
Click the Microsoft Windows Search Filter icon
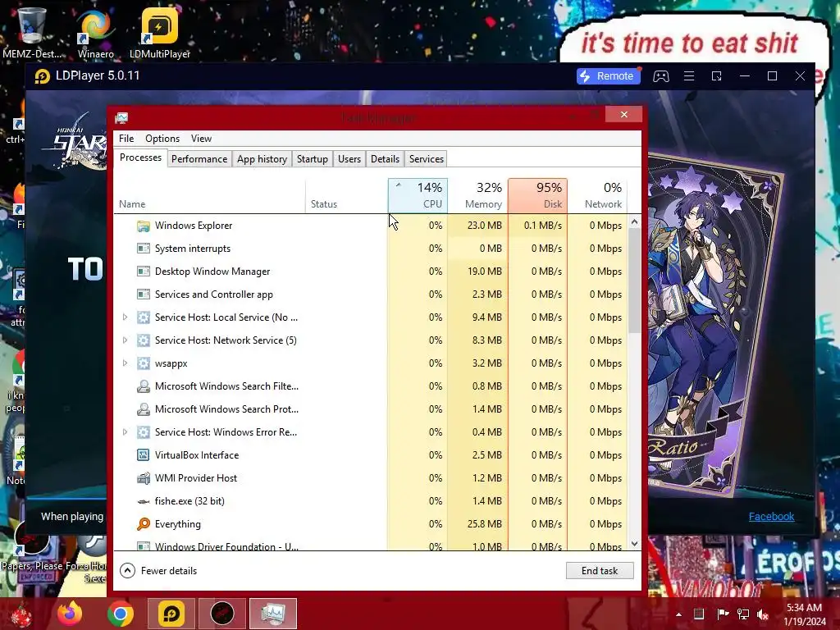(143, 386)
